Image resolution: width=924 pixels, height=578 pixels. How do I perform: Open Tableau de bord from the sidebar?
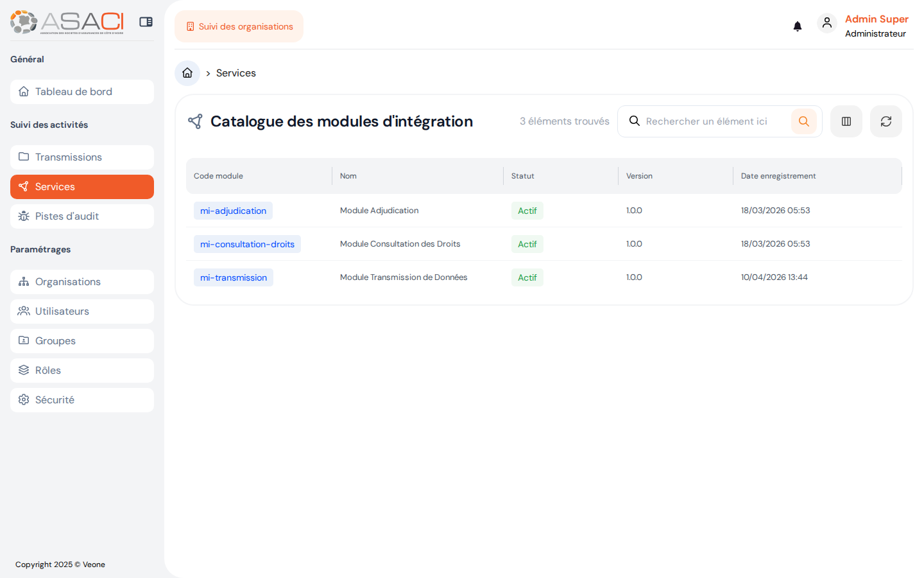81,91
